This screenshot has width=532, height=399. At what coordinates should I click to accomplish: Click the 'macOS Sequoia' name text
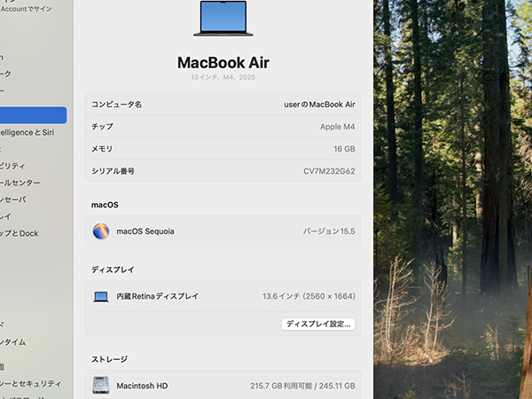(x=145, y=231)
